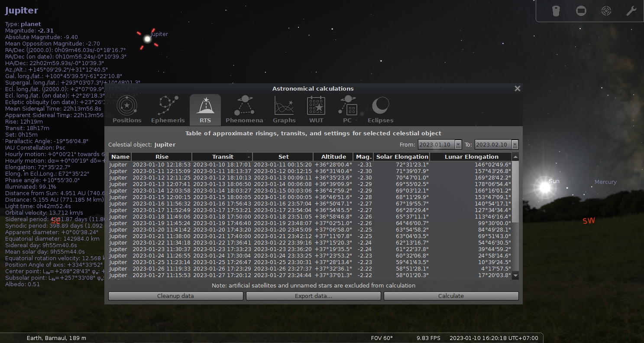Viewport: 644px width, 343px height.
Task: Click the "9.83 FPS" status bar entry
Action: tap(428, 338)
